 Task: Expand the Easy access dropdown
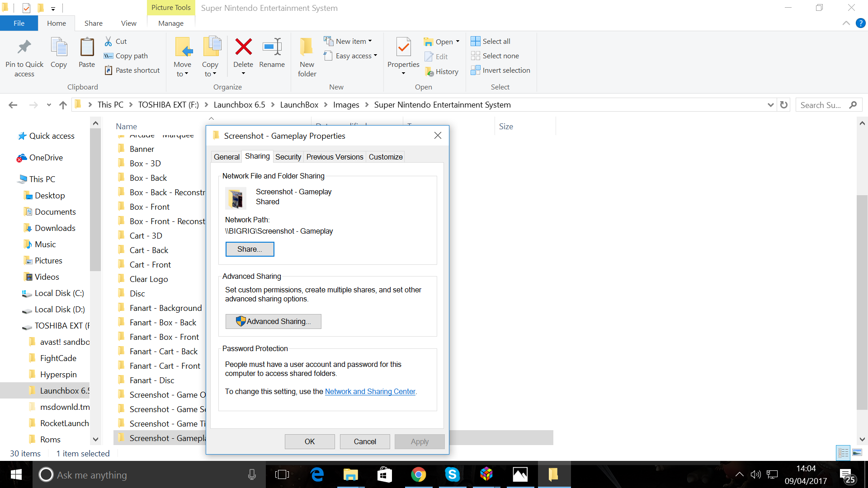(375, 56)
